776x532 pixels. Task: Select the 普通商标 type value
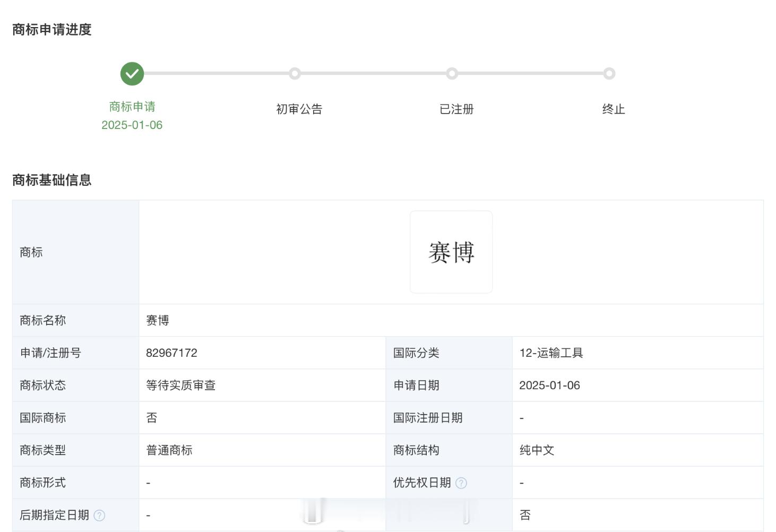pyautogui.click(x=169, y=450)
